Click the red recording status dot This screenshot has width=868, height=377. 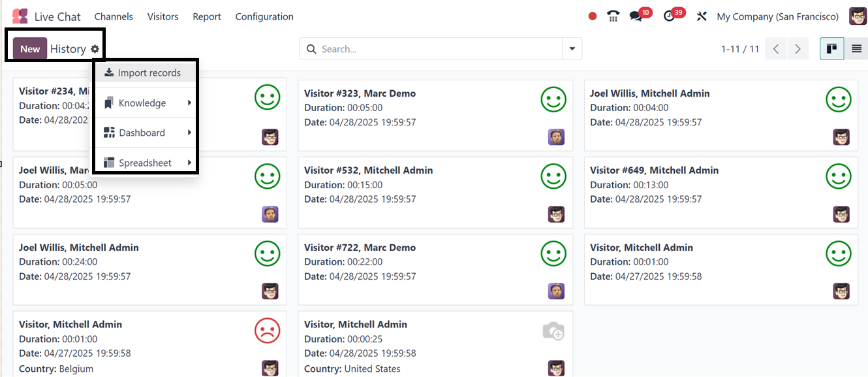pos(592,16)
